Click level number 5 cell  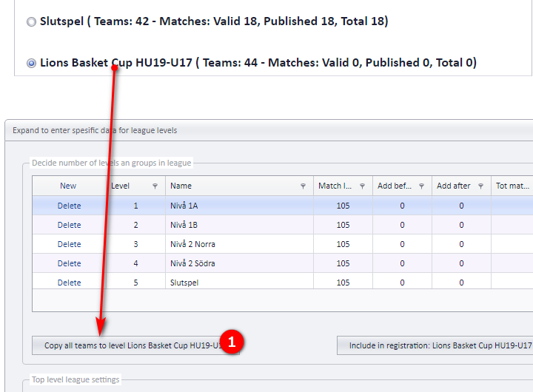coord(135,283)
